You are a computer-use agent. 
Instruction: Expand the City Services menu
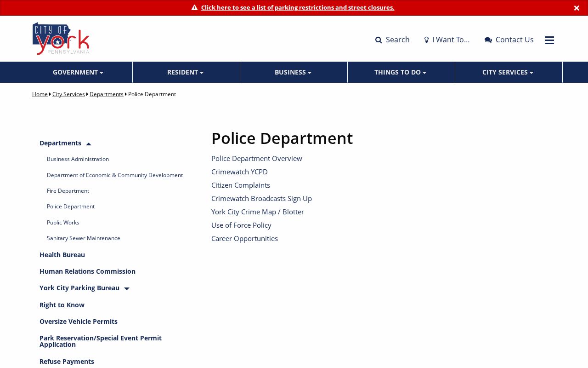click(508, 72)
